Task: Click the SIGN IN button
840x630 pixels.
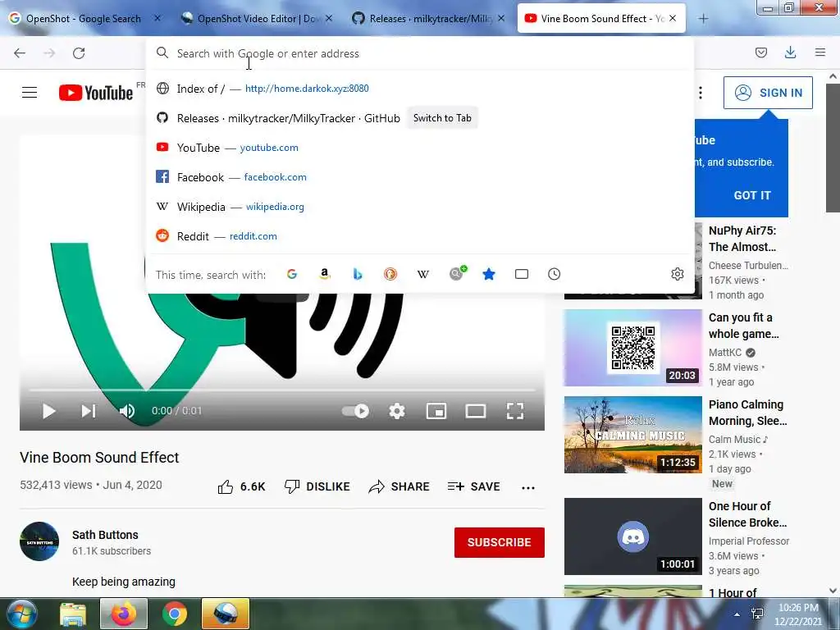Action: (768, 93)
